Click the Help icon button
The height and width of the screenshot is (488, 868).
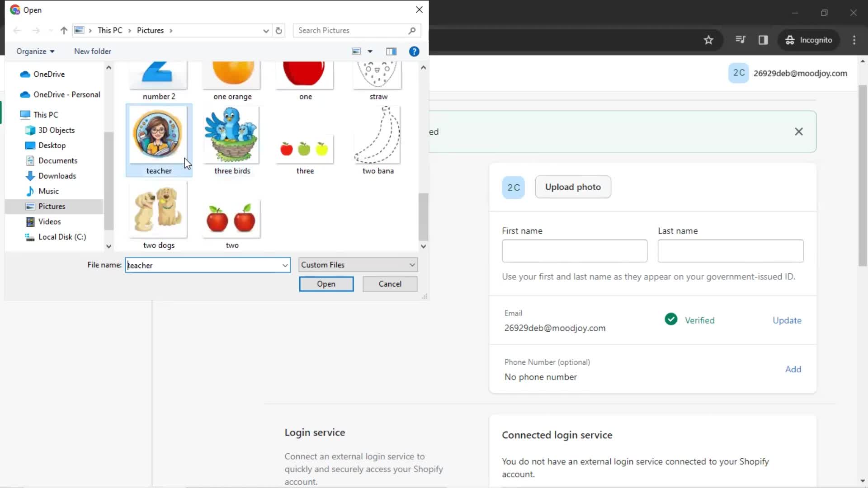[414, 51]
